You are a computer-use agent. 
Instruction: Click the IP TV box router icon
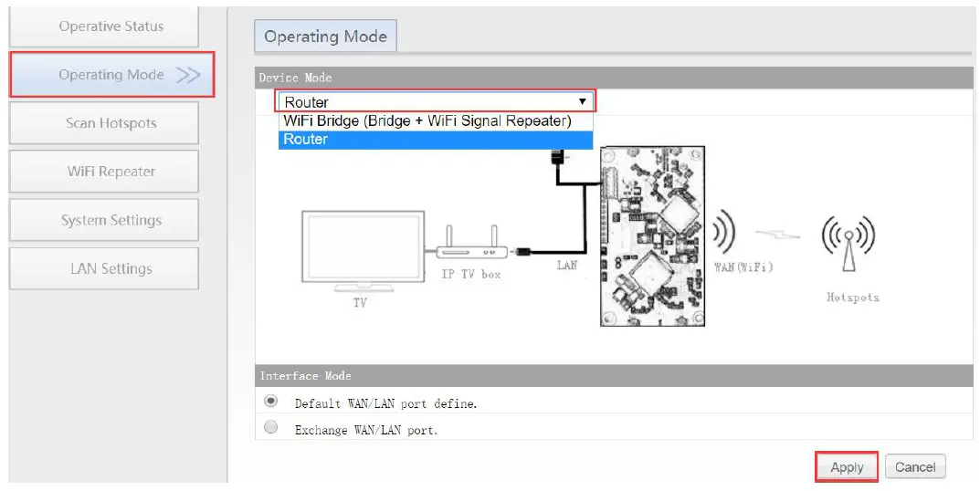(472, 244)
